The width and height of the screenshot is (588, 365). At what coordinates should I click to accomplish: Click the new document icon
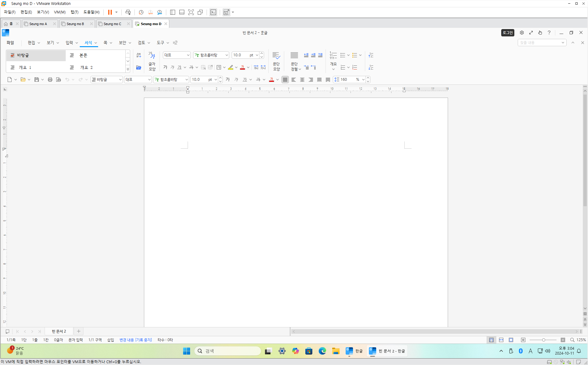pyautogui.click(x=9, y=80)
